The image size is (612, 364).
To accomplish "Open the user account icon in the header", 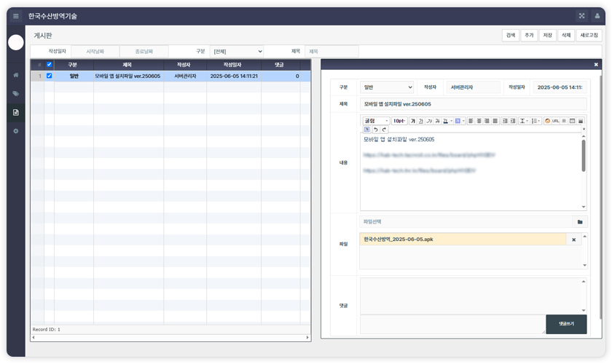I will [597, 16].
